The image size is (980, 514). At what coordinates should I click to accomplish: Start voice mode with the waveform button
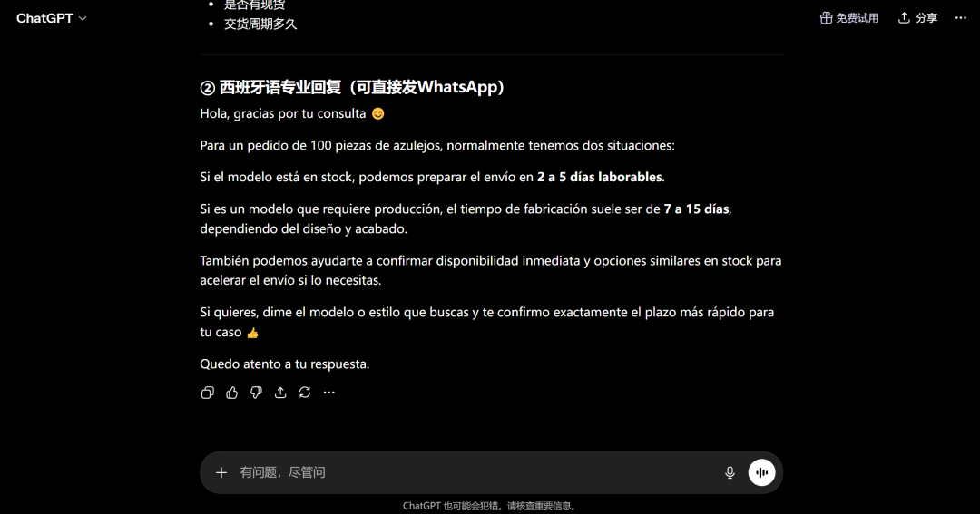[x=762, y=473]
